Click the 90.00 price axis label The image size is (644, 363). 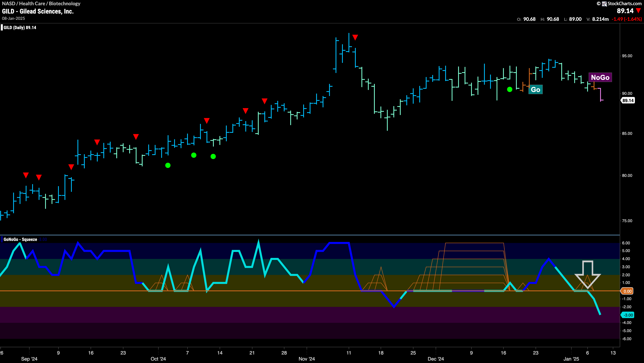tap(627, 93)
